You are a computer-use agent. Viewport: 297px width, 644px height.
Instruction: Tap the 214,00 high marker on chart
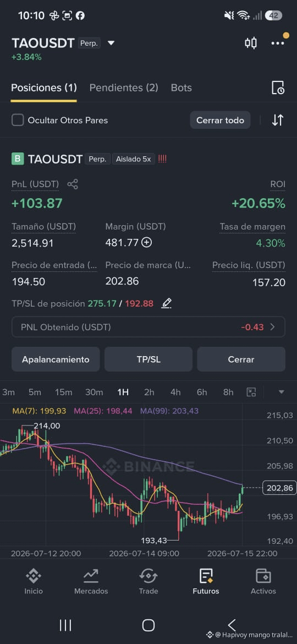point(47,426)
